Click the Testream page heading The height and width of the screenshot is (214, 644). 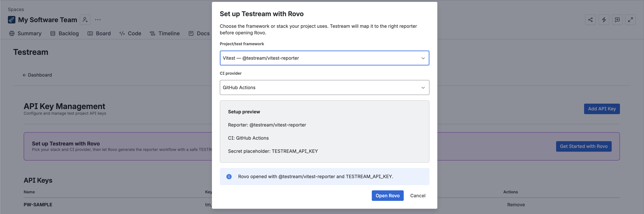click(30, 52)
